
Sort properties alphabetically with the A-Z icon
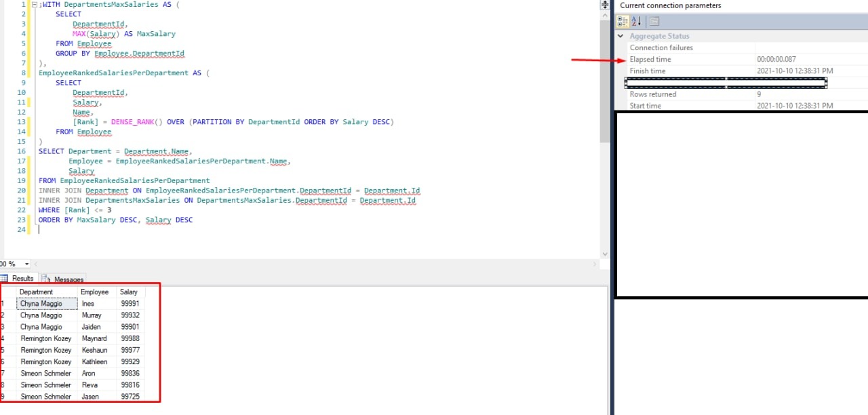[x=636, y=21]
